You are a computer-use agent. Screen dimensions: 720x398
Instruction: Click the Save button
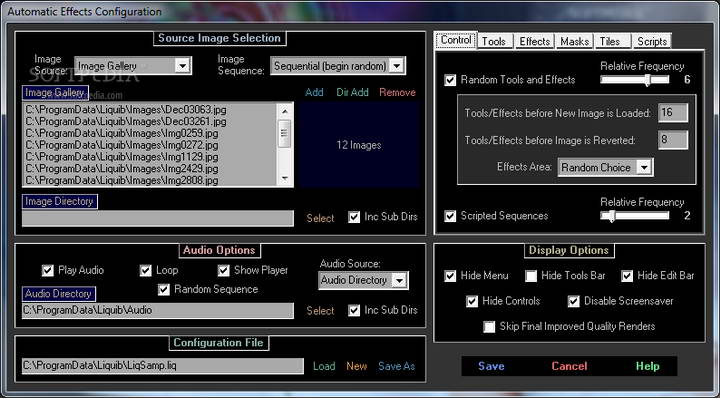click(x=491, y=366)
